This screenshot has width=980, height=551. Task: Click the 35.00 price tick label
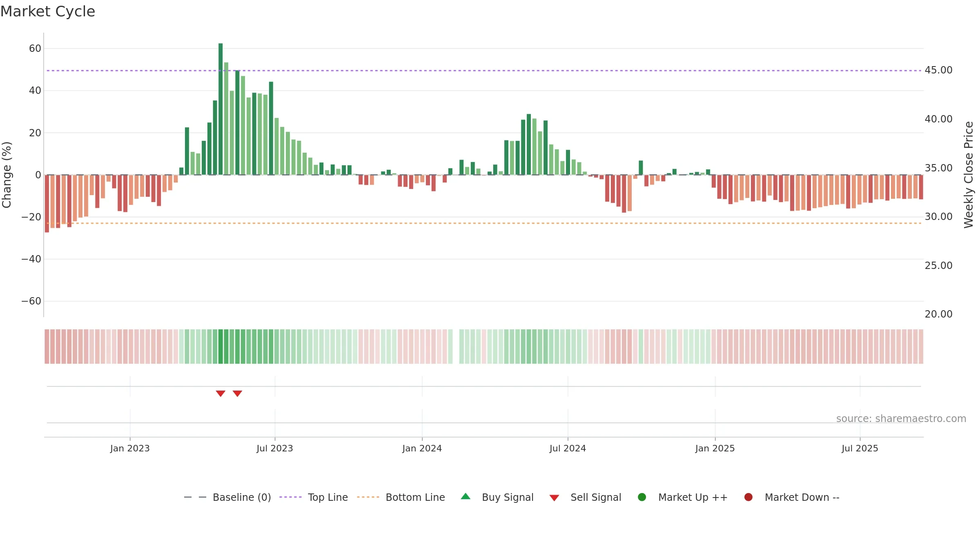point(938,168)
